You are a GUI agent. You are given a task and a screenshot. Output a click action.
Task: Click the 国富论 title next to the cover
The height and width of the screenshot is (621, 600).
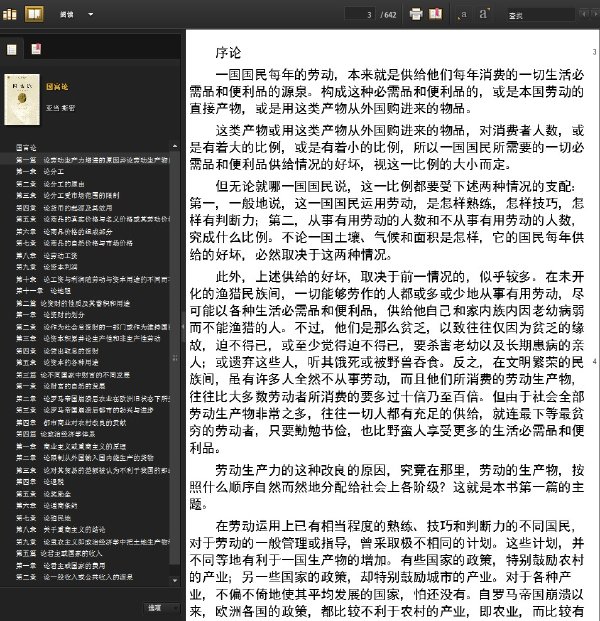57,87
